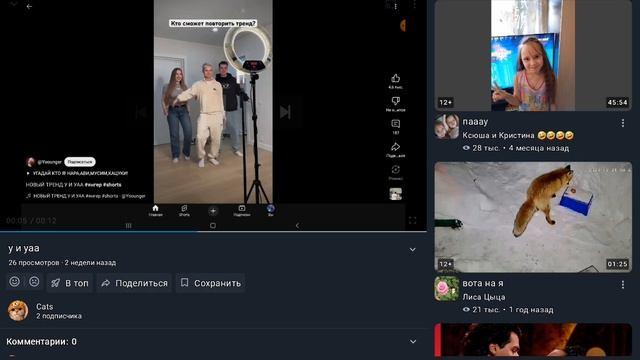Click the 45:54 duration badge
The width and height of the screenshot is (640, 360).
[x=617, y=102]
